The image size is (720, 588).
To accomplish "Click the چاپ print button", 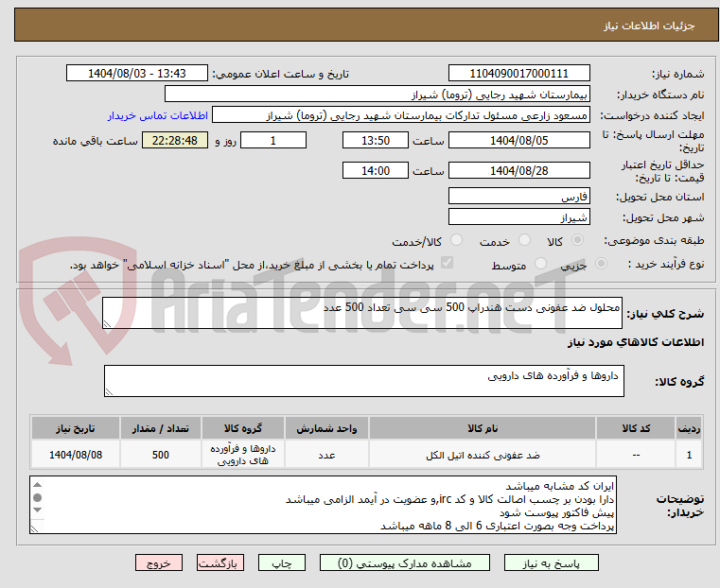I will [282, 562].
